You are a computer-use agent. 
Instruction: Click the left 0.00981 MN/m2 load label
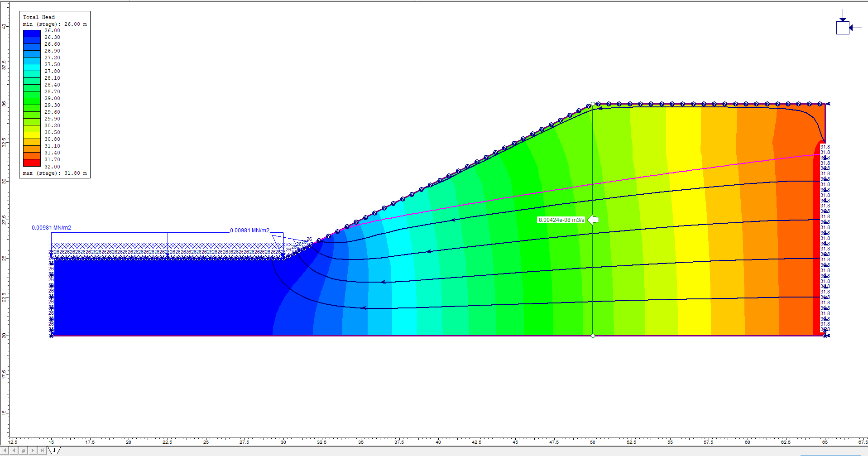coord(51,228)
